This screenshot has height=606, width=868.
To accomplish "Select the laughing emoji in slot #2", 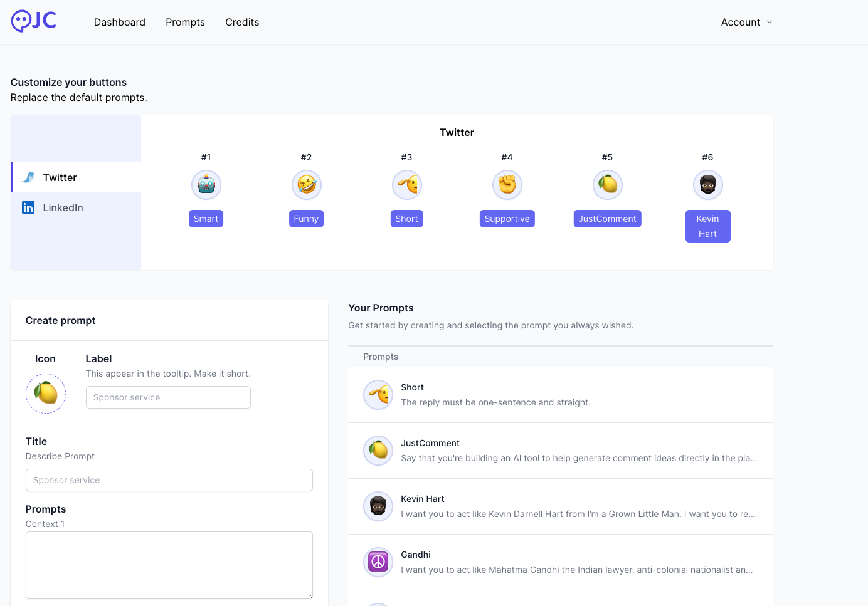I will [x=307, y=185].
